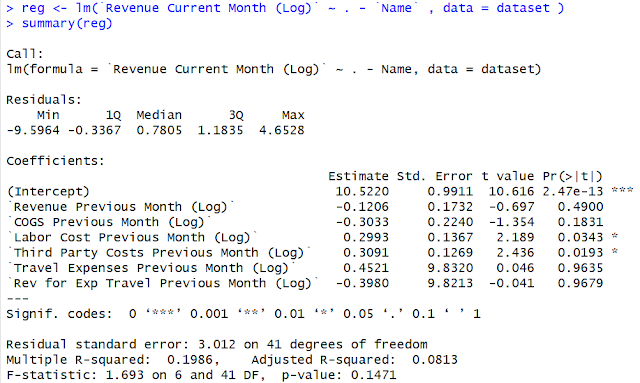The width and height of the screenshot is (640, 383).
Task: Click the Pr(>|t|) column header
Action: (x=573, y=176)
